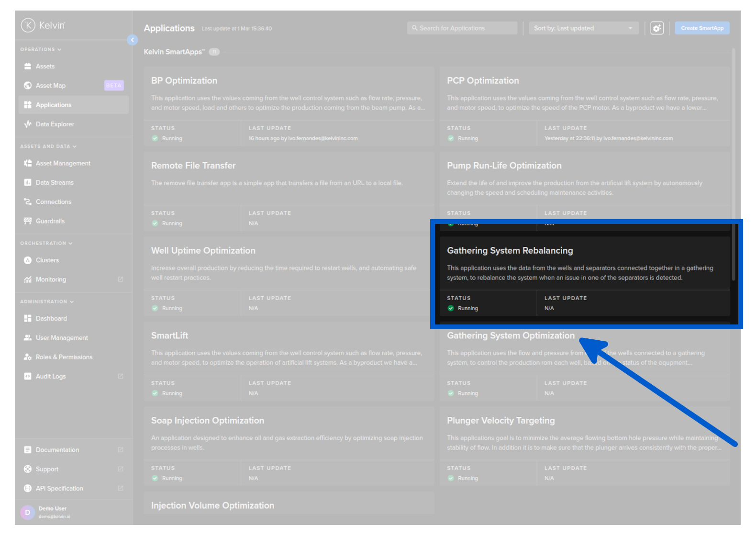Open the Connections icon in sidebar
Screen dimensions: 756x536
click(x=28, y=202)
